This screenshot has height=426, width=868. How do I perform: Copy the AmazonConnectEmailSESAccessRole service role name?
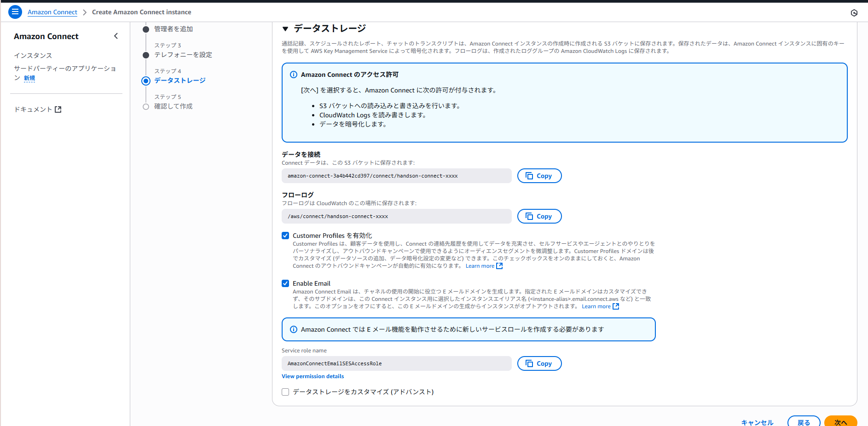(x=539, y=363)
